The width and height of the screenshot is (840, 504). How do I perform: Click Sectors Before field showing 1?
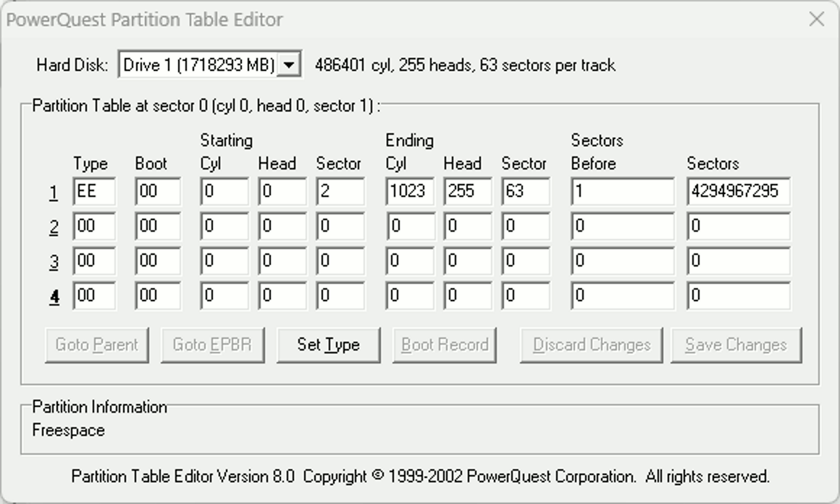click(x=623, y=191)
